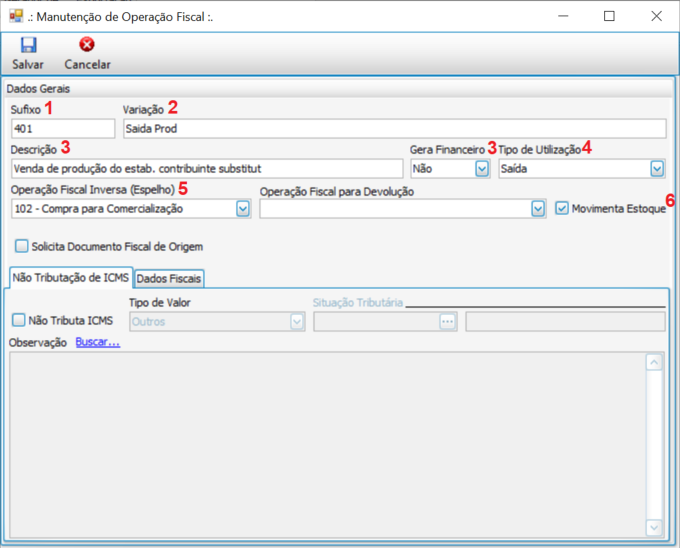Viewport: 680px width, 548px height.
Task: Close the Manutenção de Operação Fiscal window
Action: tap(657, 16)
